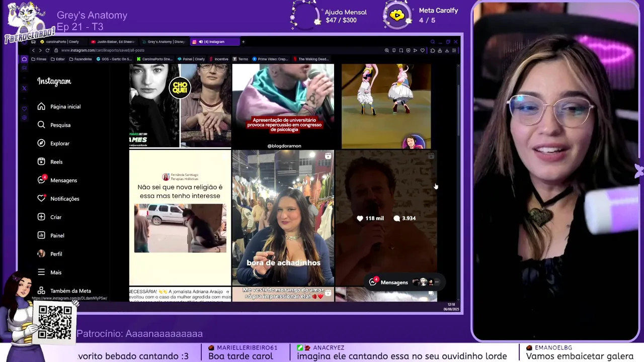The height and width of the screenshot is (362, 644).
Task: Click the browser sidebar home icon
Action: (24, 59)
